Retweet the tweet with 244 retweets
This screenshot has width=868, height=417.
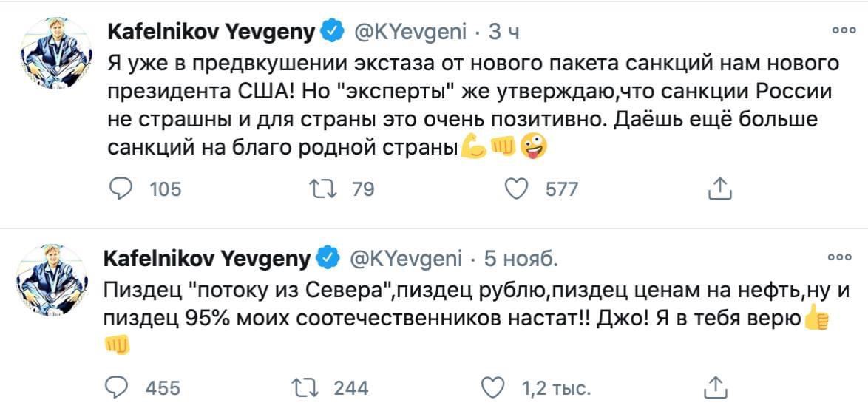304,387
